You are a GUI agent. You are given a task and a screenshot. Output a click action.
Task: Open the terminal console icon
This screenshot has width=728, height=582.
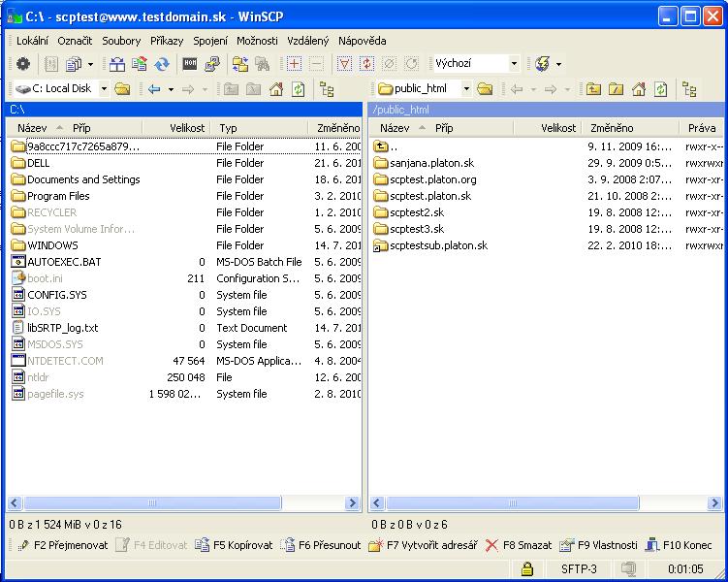point(189,64)
